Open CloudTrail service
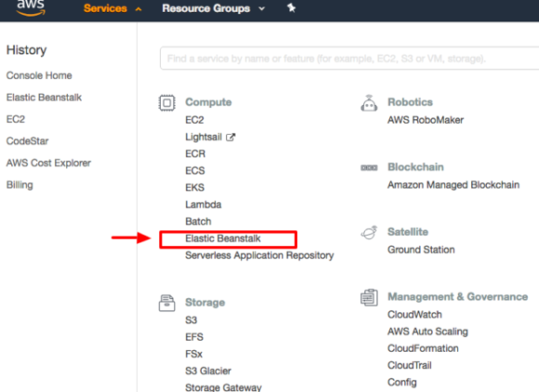Viewport: 539px width, 392px height. coord(410,365)
